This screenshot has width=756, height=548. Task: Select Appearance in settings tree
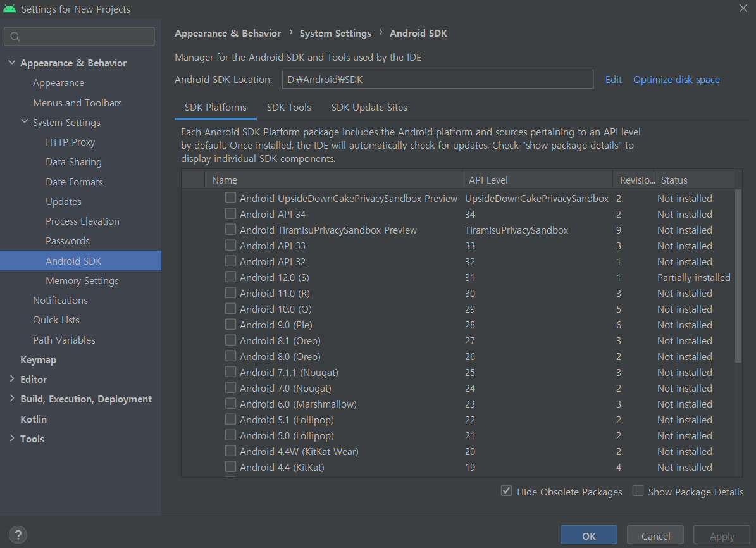58,83
